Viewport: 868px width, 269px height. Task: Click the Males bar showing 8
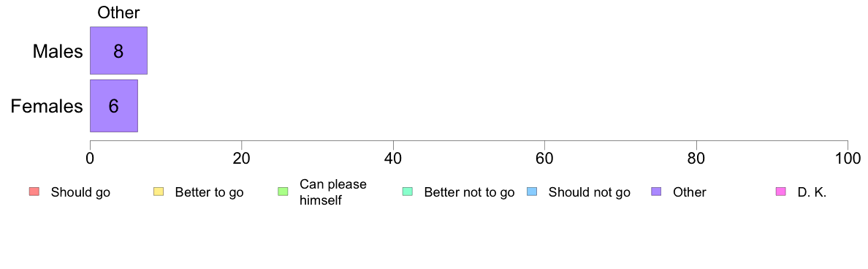click(118, 50)
